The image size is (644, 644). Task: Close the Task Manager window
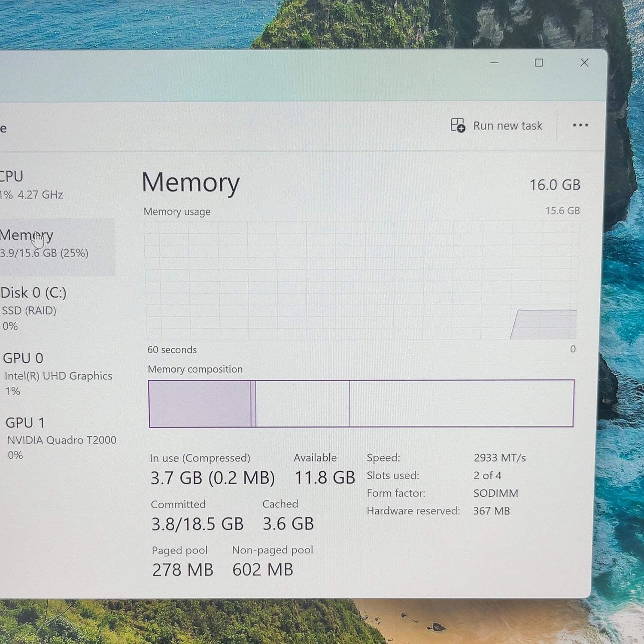pyautogui.click(x=584, y=63)
